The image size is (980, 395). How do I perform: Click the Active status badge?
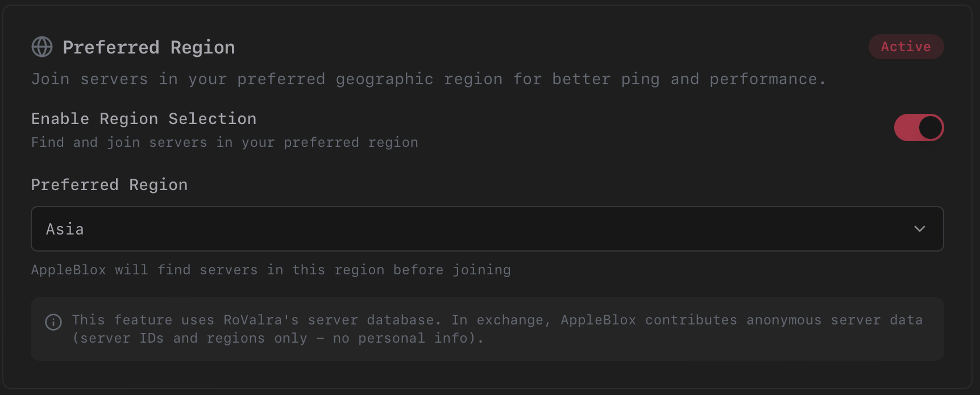tap(906, 47)
